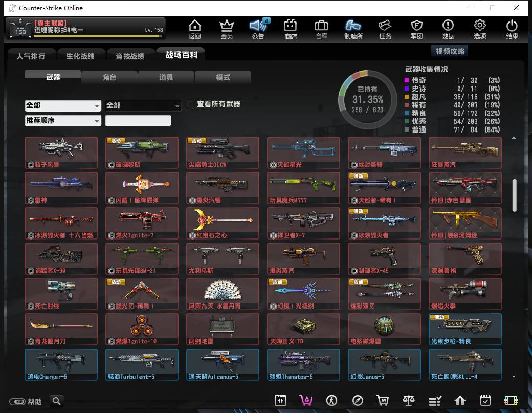Select the 粒子风暴 weapon card
The width and height of the screenshot is (532, 413).
tap(61, 153)
